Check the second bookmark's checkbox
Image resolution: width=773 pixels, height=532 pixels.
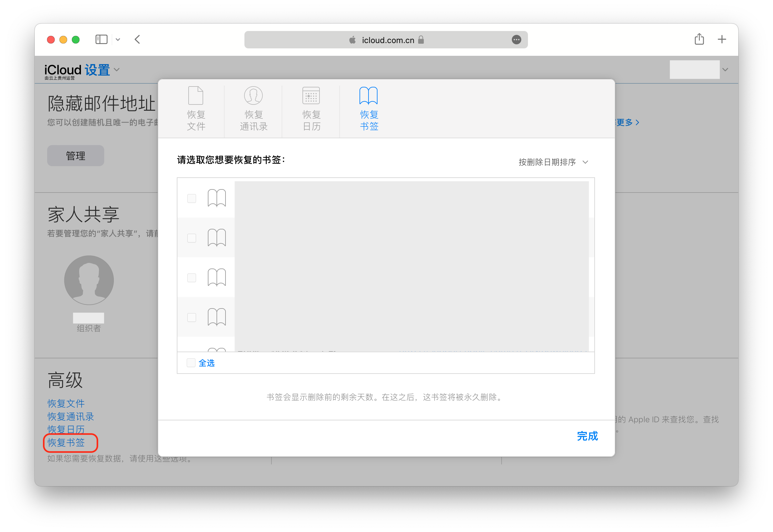(x=192, y=238)
